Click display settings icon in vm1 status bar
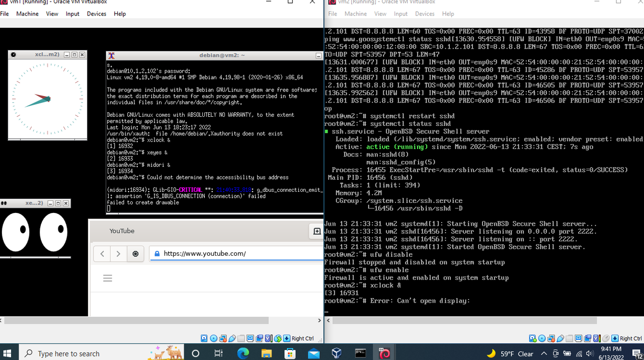Image resolution: width=644 pixels, height=360 pixels. 250,338
